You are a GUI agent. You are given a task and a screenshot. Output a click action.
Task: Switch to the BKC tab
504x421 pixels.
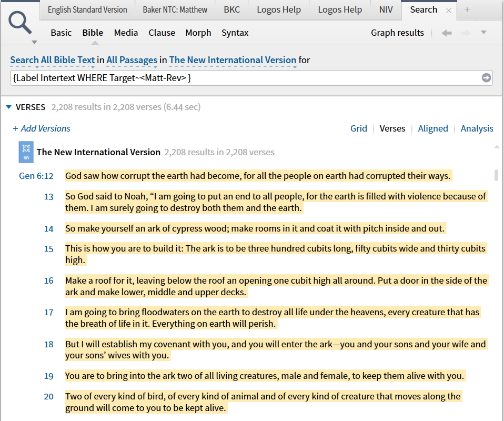point(232,10)
